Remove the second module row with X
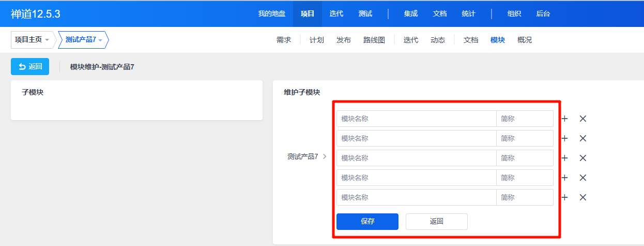644x246 pixels. point(583,138)
